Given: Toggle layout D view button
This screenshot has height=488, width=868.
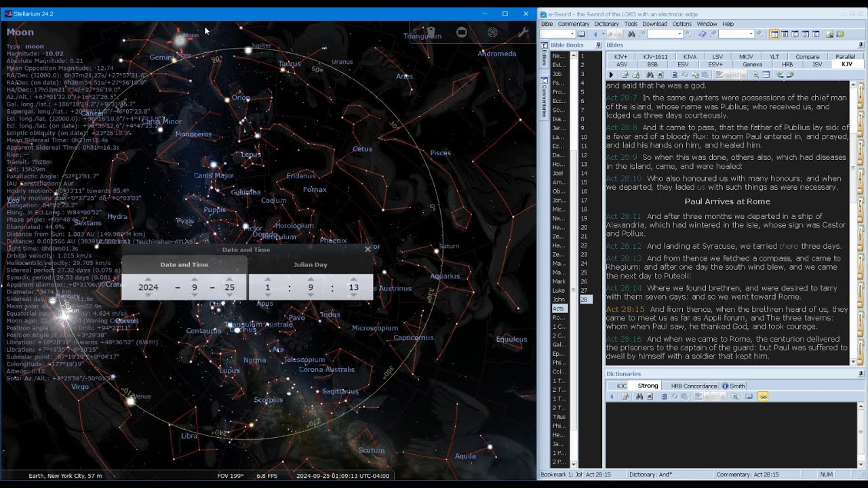Looking at the screenshot, I should coord(806,34).
